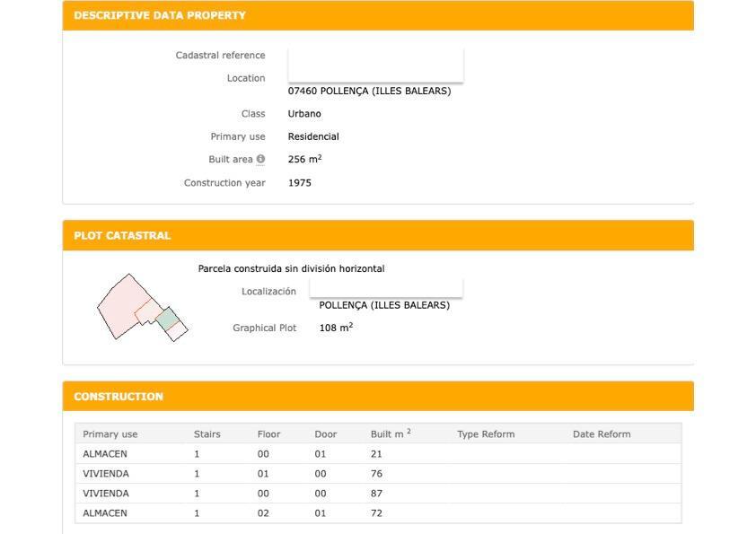The image size is (756, 534).
Task: Click the Floor column header
Action: [x=268, y=434]
